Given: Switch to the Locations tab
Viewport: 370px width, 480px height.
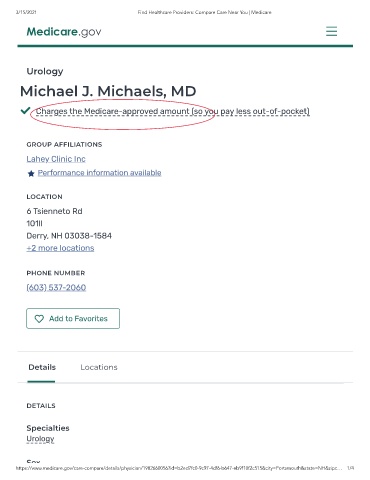Looking at the screenshot, I should coord(99,367).
